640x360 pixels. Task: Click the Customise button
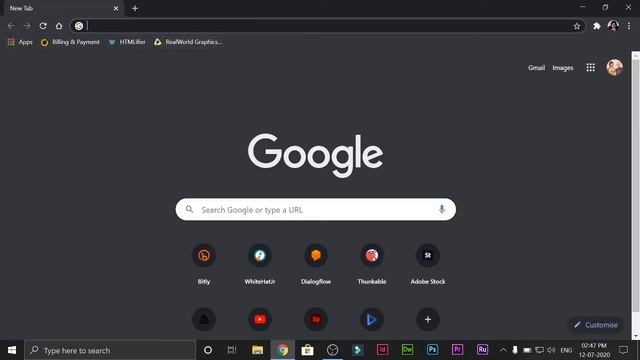coord(596,325)
